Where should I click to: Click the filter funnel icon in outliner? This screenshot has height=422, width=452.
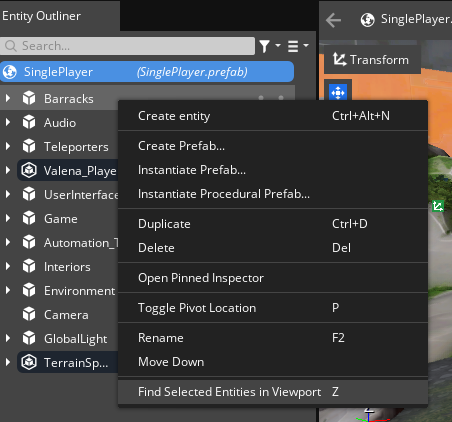(265, 46)
